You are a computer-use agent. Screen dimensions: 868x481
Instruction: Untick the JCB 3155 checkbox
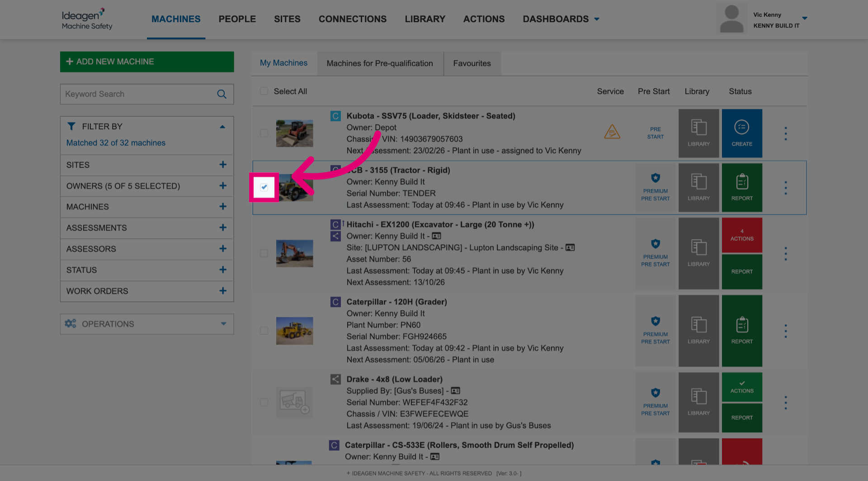[x=264, y=187]
